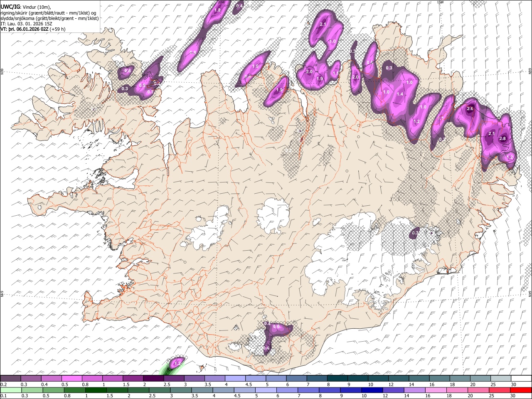Pick the 25–30 red rain swatch
532x399 pixels.
(499, 390)
